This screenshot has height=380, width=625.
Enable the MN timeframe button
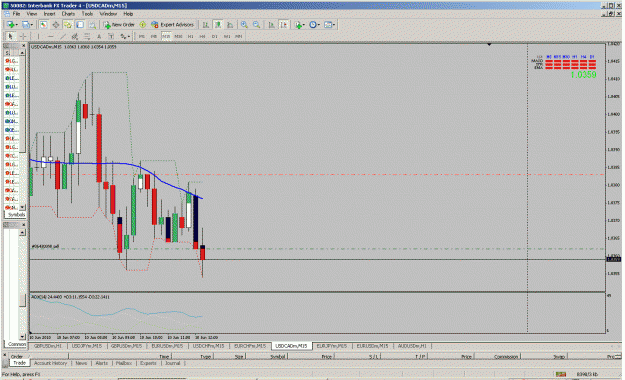pyautogui.click(x=238, y=36)
